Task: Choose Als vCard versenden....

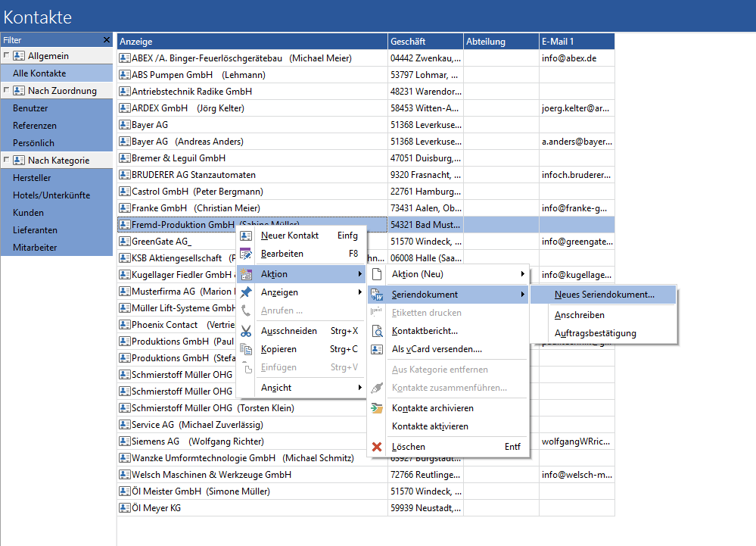Action: (x=449, y=349)
